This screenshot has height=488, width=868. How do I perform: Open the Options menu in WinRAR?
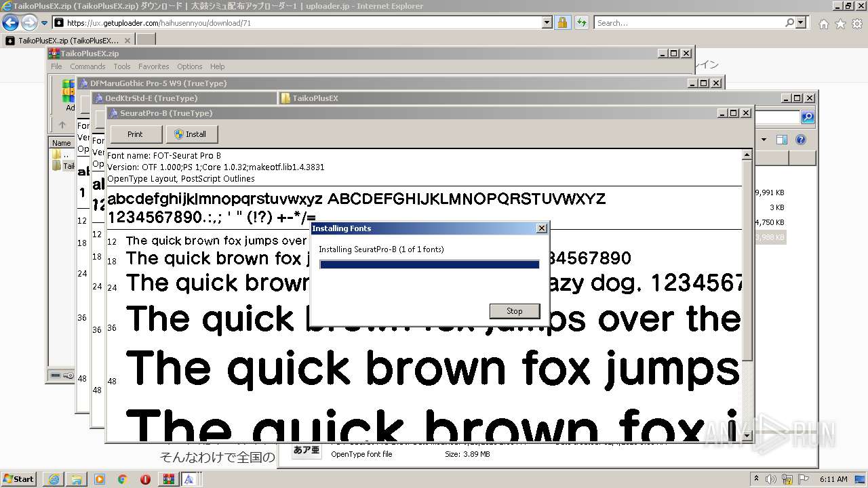tap(190, 66)
